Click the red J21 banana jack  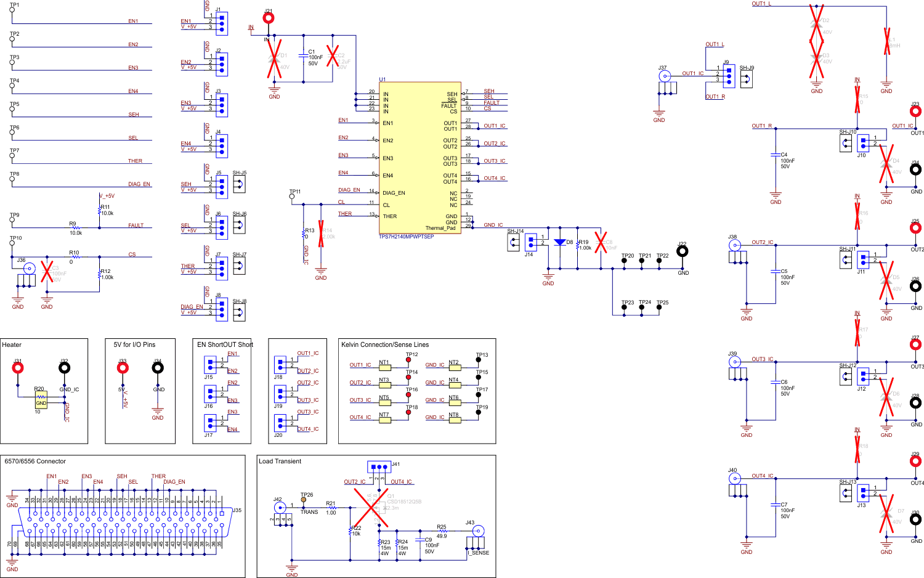coord(269,18)
